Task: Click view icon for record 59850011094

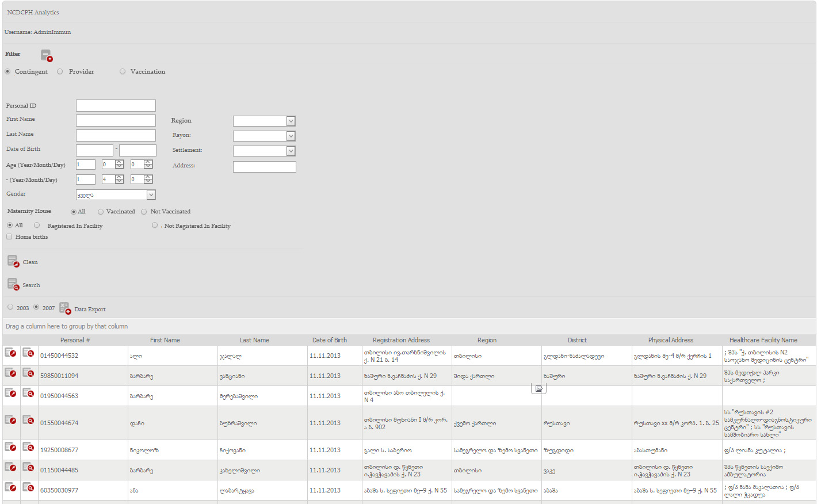Action: tap(28, 373)
